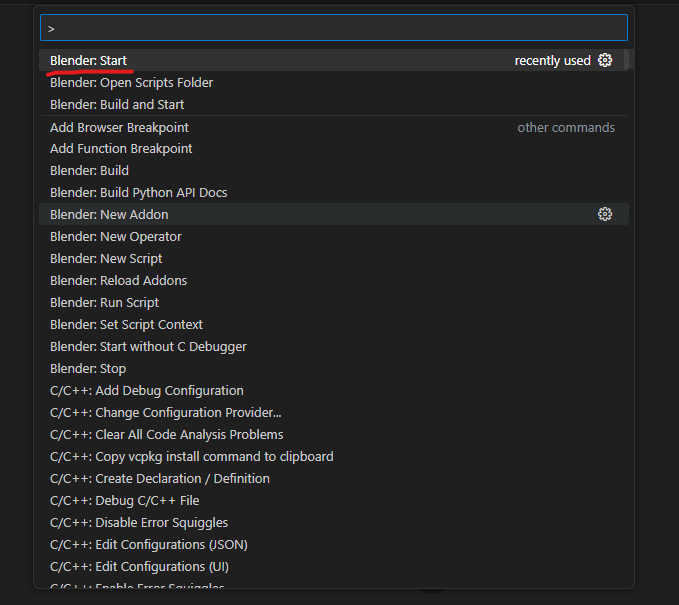Select Blender: Reload Addons
The image size is (679, 605).
click(x=334, y=280)
